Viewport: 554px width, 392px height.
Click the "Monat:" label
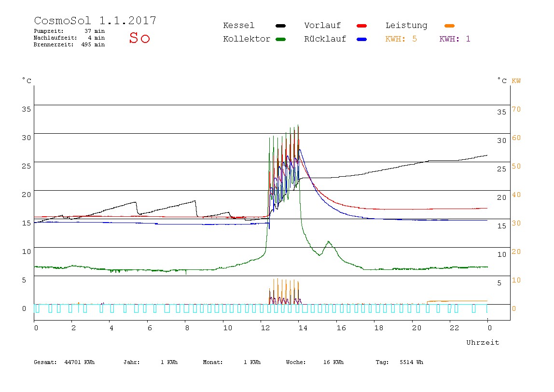(x=213, y=362)
